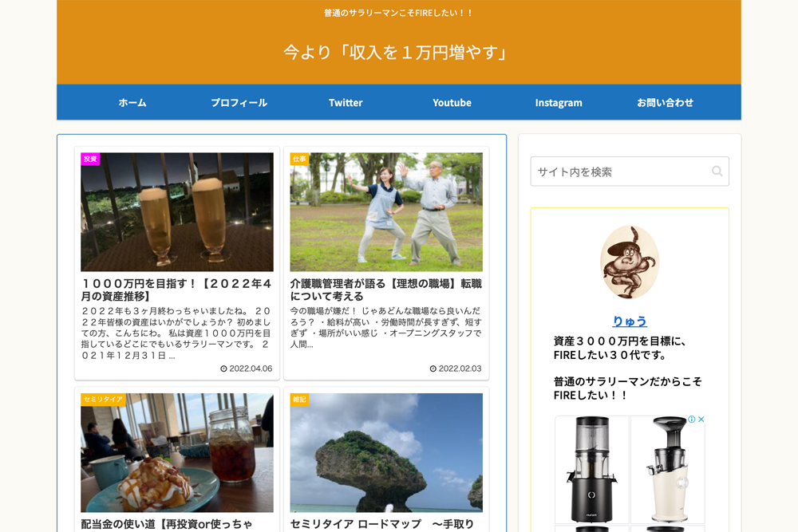Open the 介護職管理者が語る article title
Screen dimensions: 798x532
pos(386,290)
